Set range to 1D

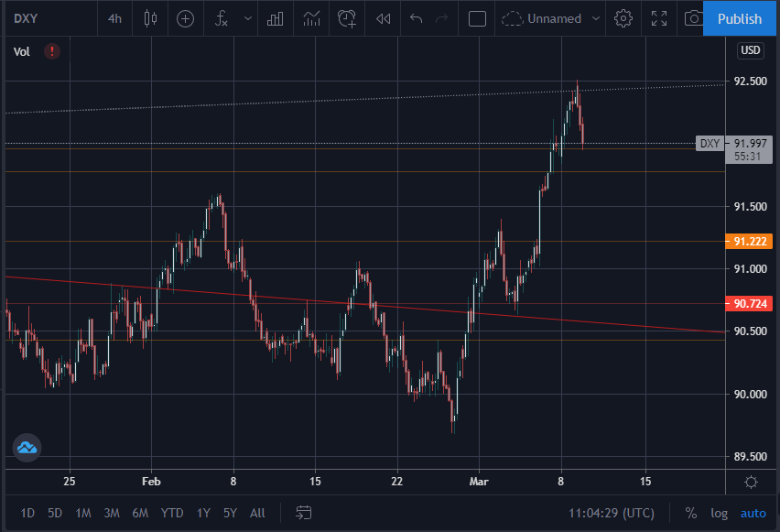(27, 513)
